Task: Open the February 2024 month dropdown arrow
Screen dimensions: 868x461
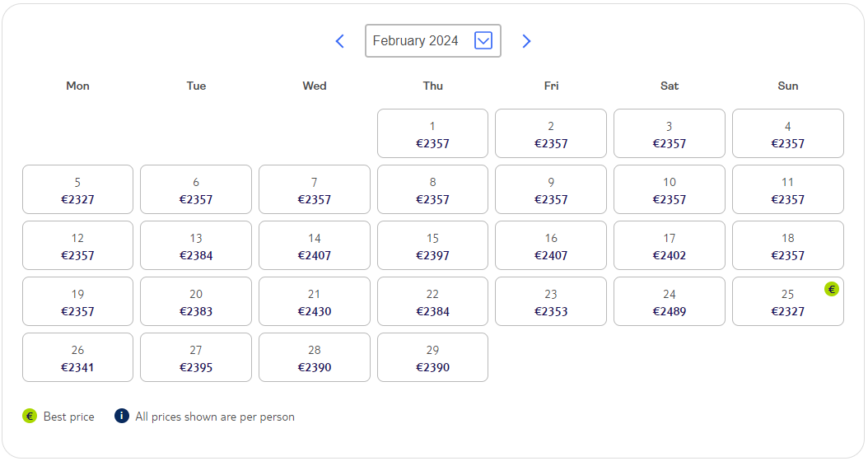Action: coord(483,40)
